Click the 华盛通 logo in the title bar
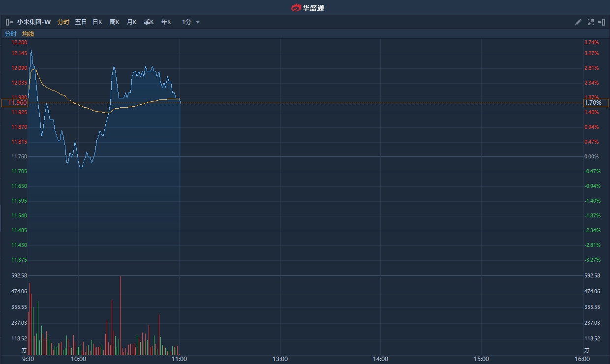Viewport: 610px width, 364px height. tap(307, 7)
